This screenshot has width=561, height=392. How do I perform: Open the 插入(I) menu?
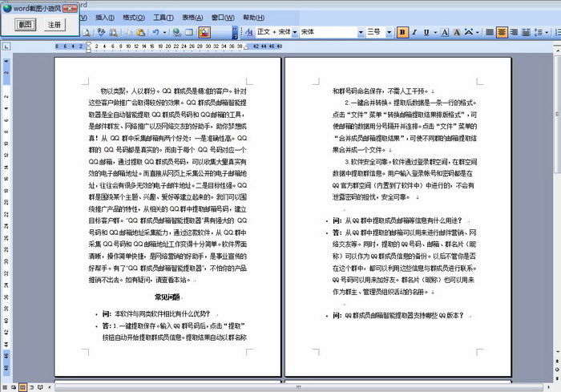(105, 17)
